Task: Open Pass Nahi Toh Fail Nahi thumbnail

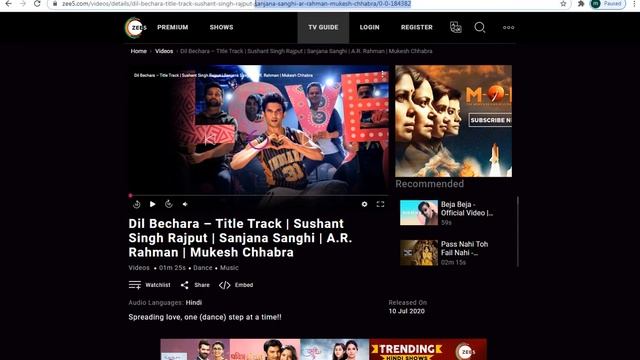Action: point(419,253)
